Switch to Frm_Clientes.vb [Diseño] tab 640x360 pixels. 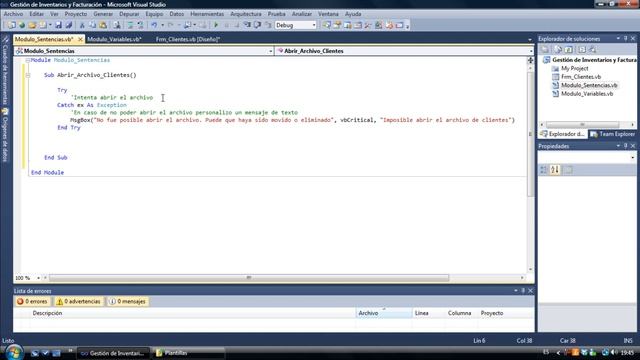[x=188, y=39]
